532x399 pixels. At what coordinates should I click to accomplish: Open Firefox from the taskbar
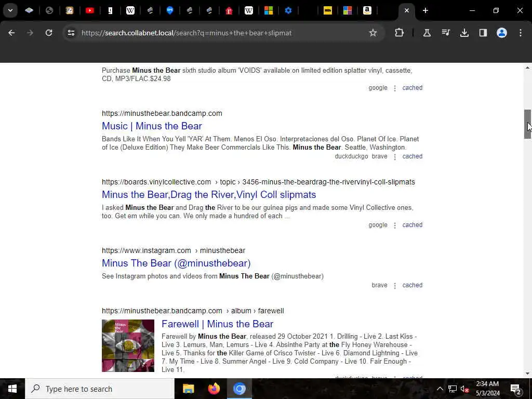[214, 389]
